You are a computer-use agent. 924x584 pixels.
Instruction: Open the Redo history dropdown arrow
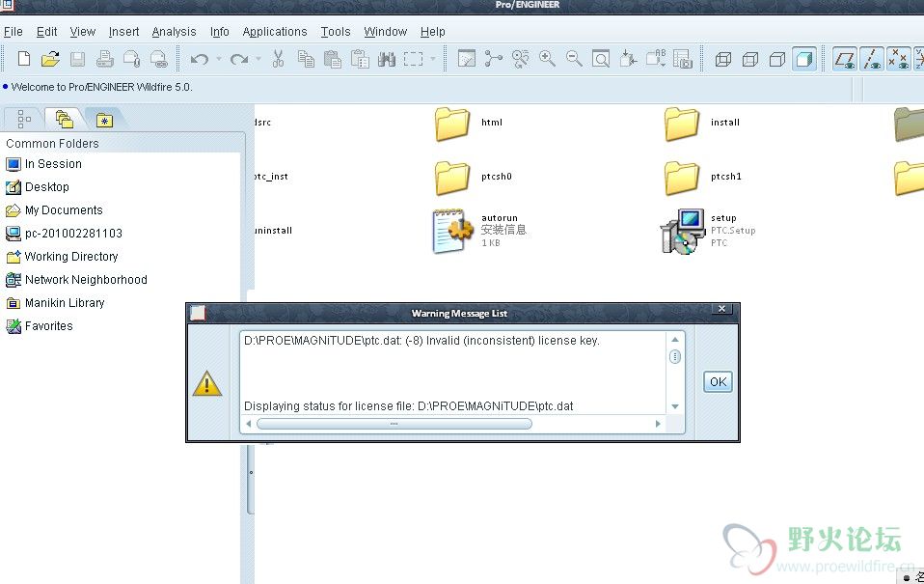(258, 59)
